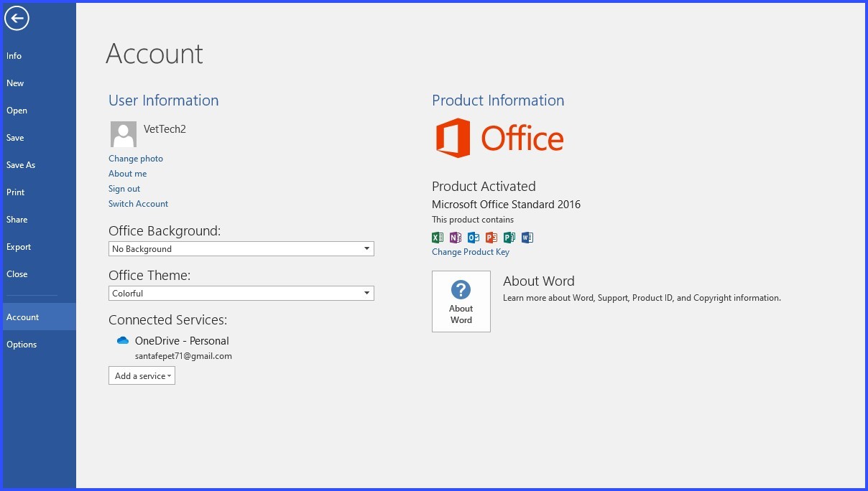Choose Close from the sidebar

[x=40, y=274]
